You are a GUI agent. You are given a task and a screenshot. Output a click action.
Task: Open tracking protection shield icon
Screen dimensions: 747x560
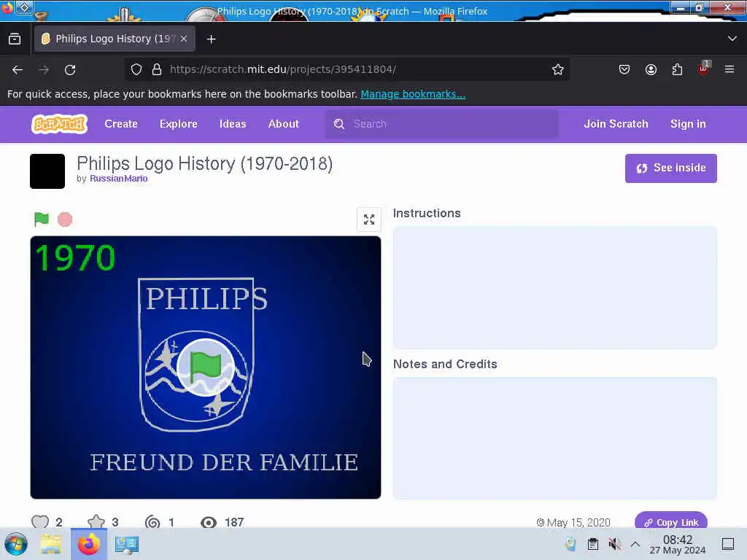[136, 69]
